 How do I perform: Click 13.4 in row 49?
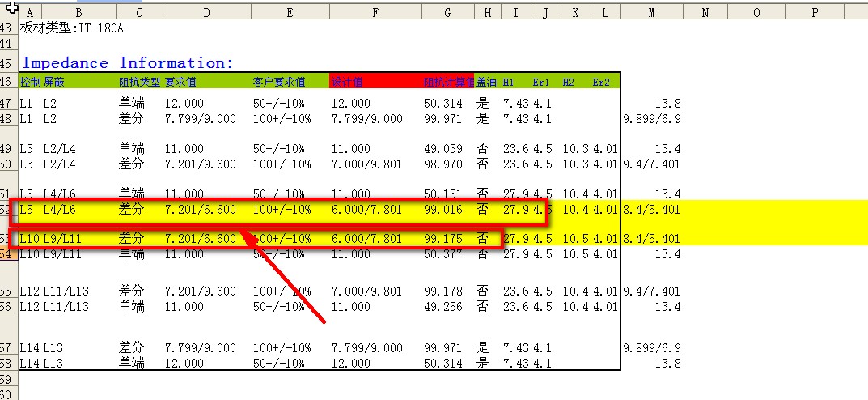click(x=667, y=149)
